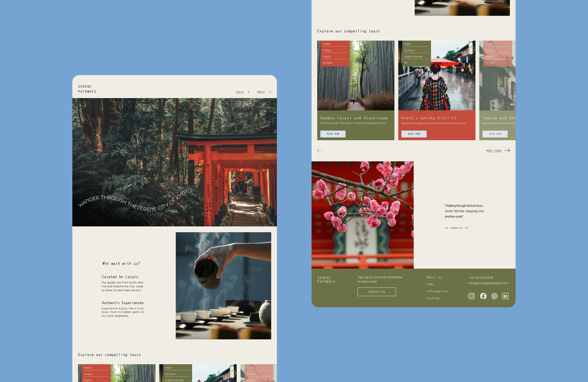The image size is (588, 382).
Task: Open the About navigation menu
Action: point(261,92)
